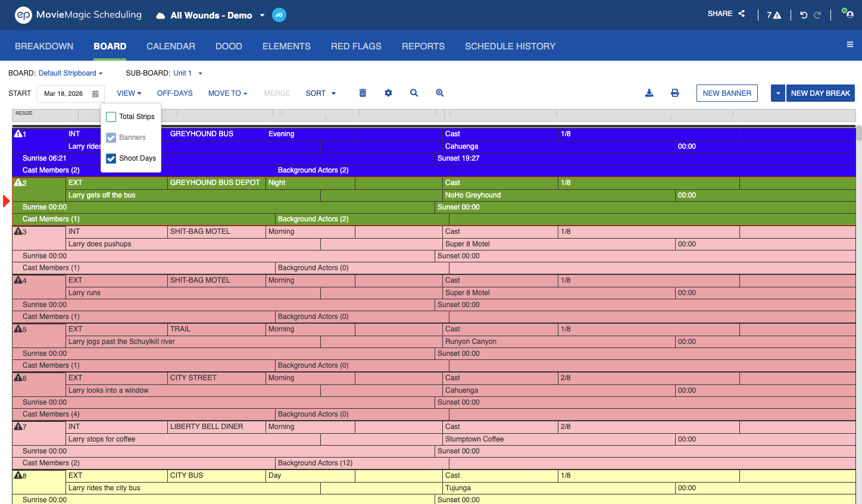Click the share network icon
This screenshot has width=862, height=504.
tap(742, 13)
